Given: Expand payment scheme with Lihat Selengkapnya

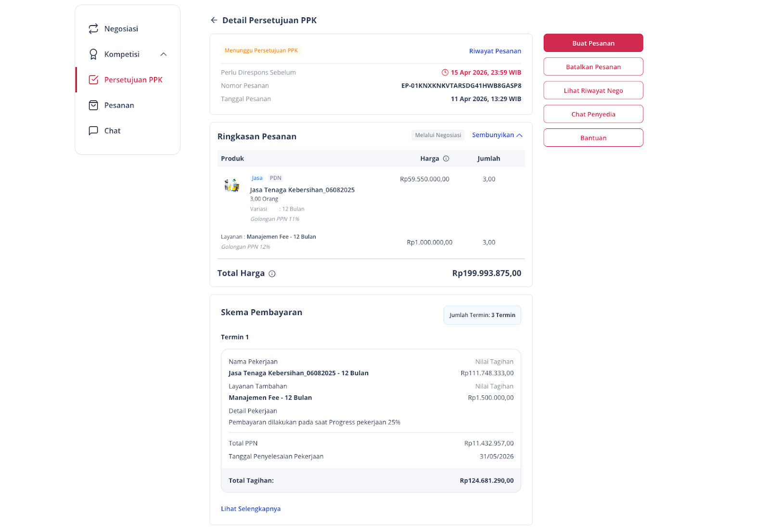Looking at the screenshot, I should [x=251, y=509].
